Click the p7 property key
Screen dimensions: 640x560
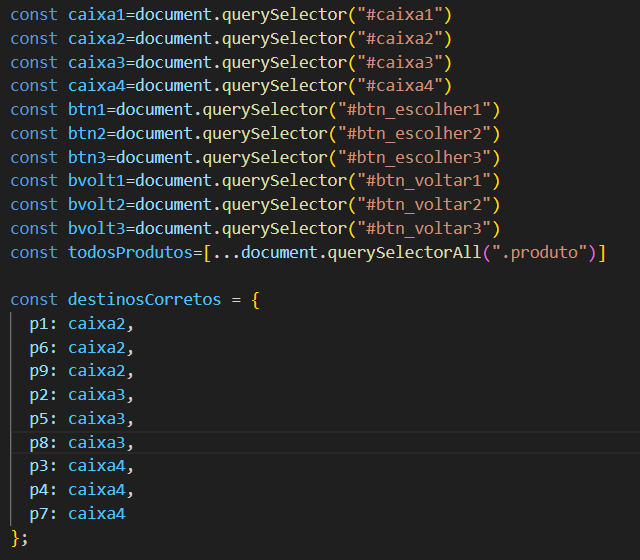[38, 514]
